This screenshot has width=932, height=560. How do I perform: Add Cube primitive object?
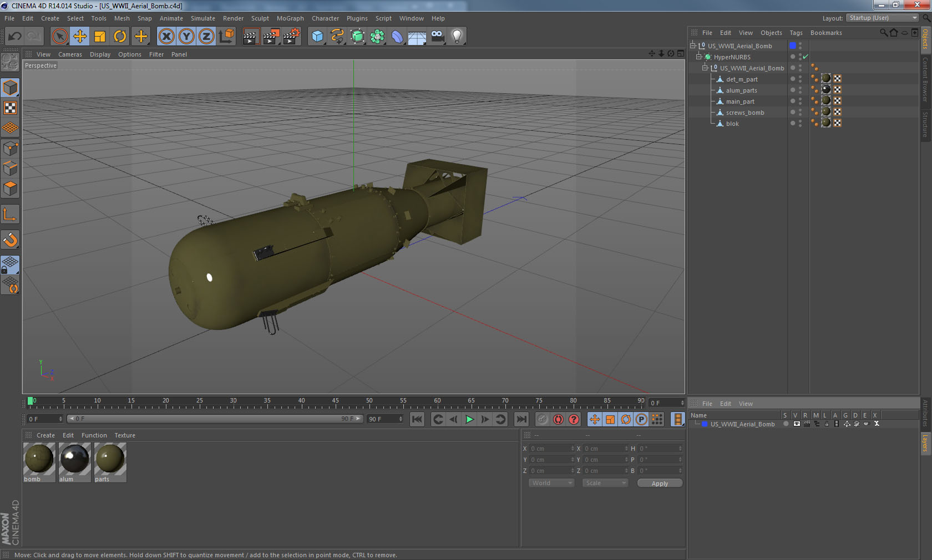(317, 37)
